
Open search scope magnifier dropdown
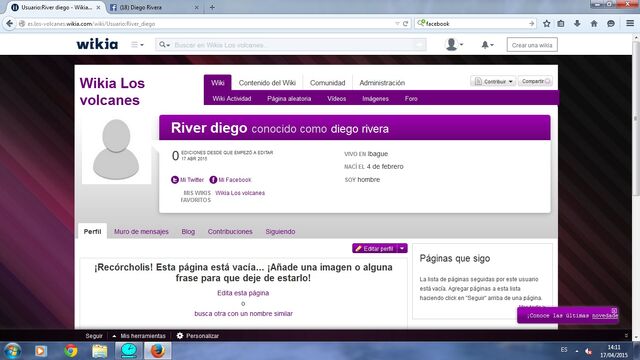pyautogui.click(x=164, y=44)
